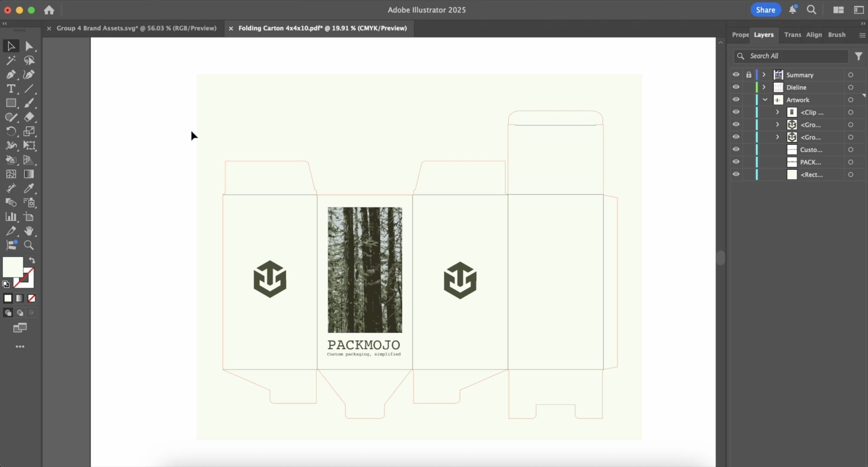
Task: Select the Width warp tool
Action: (11, 146)
